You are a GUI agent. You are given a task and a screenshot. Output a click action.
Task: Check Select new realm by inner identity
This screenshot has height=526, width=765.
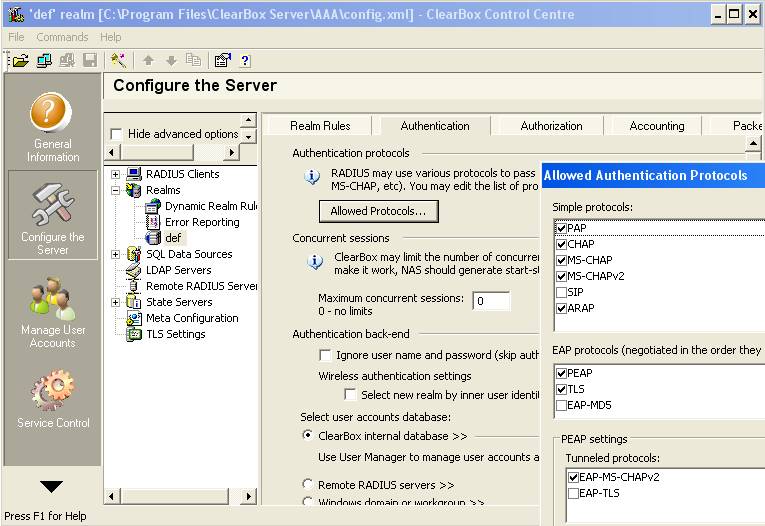point(350,394)
